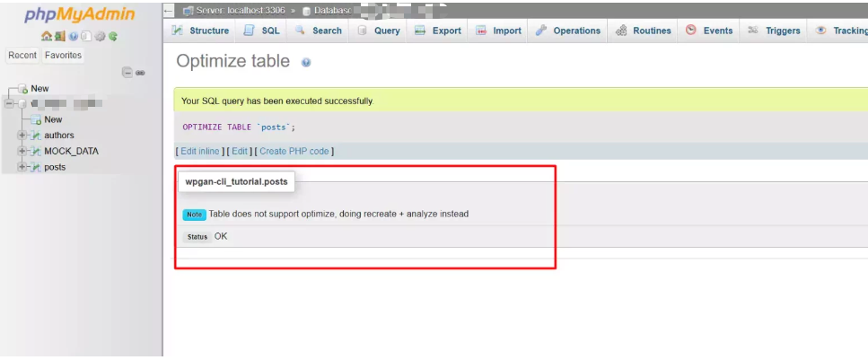Click the wpgan-cli_tutorial.posts legend label

tap(236, 181)
